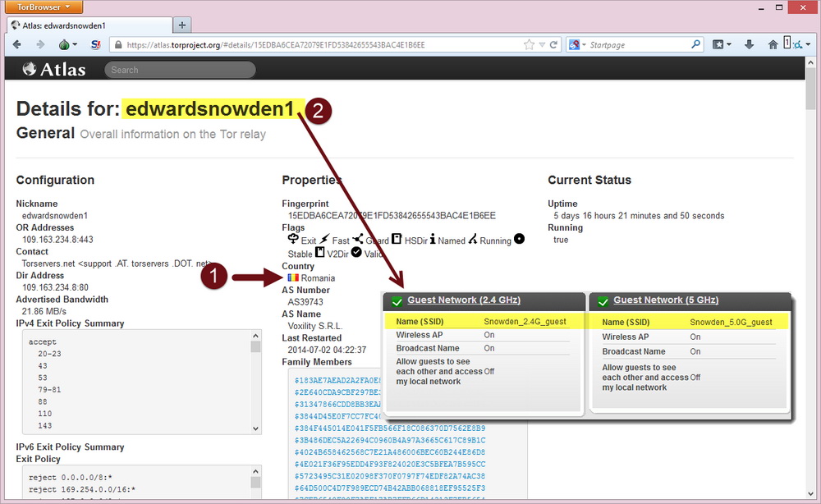Click the Running flag icon
The image size is (821, 504).
coord(473,239)
